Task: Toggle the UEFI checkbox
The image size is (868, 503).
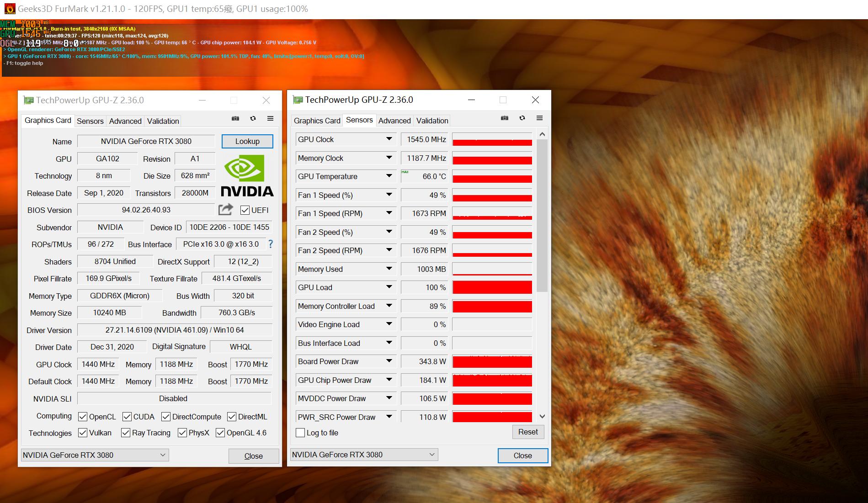Action: [245, 210]
